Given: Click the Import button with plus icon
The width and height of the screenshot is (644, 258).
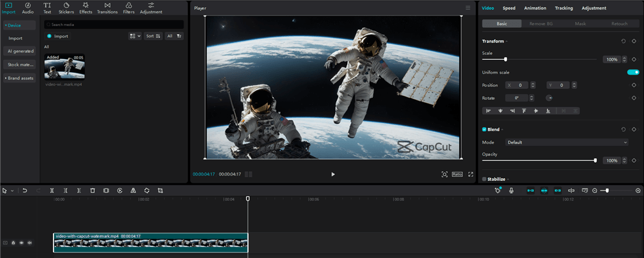Looking at the screenshot, I should [57, 36].
